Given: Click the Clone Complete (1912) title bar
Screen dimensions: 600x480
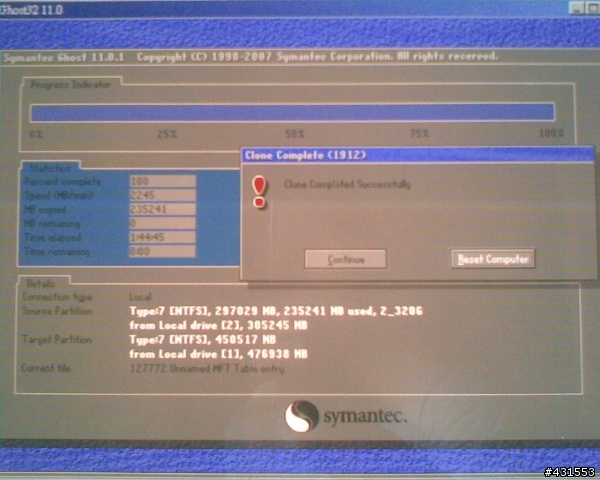Looking at the screenshot, I should coord(418,155).
